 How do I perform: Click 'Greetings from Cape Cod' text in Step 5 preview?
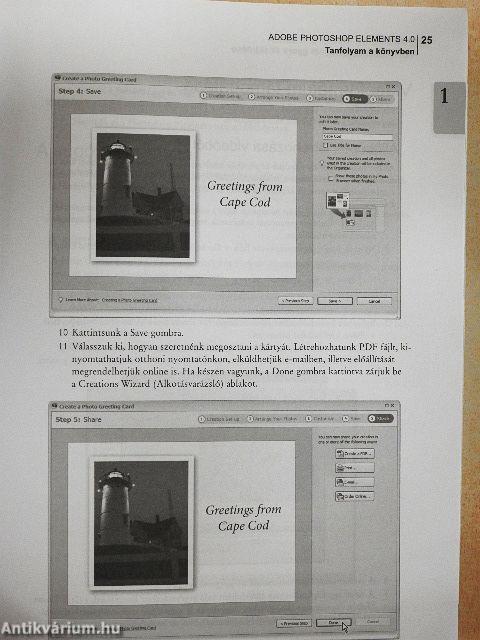243,518
